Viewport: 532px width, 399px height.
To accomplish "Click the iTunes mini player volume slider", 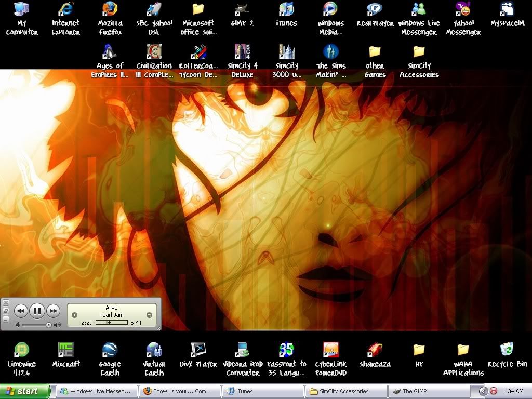I will (x=36, y=325).
